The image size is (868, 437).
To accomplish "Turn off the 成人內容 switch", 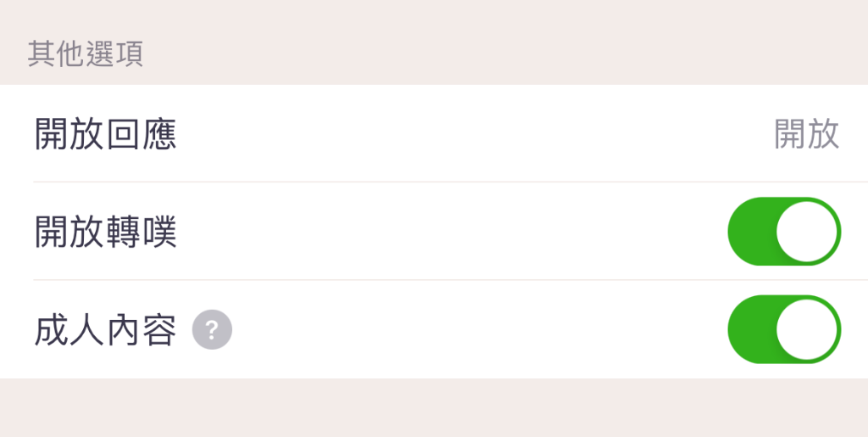I will coord(784,329).
